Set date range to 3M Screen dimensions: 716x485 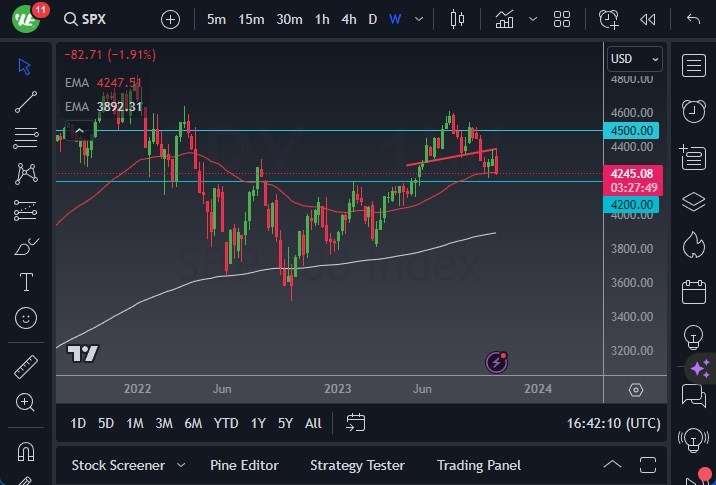coord(164,423)
